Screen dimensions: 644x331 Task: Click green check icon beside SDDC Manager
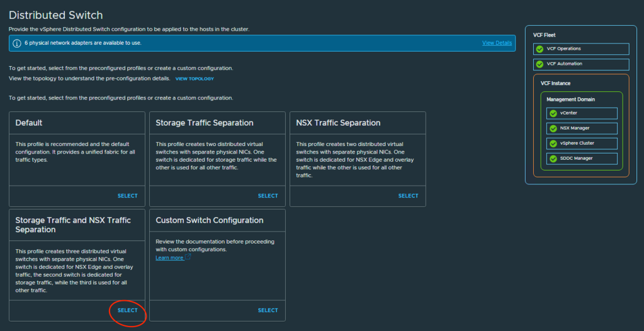[552, 159]
